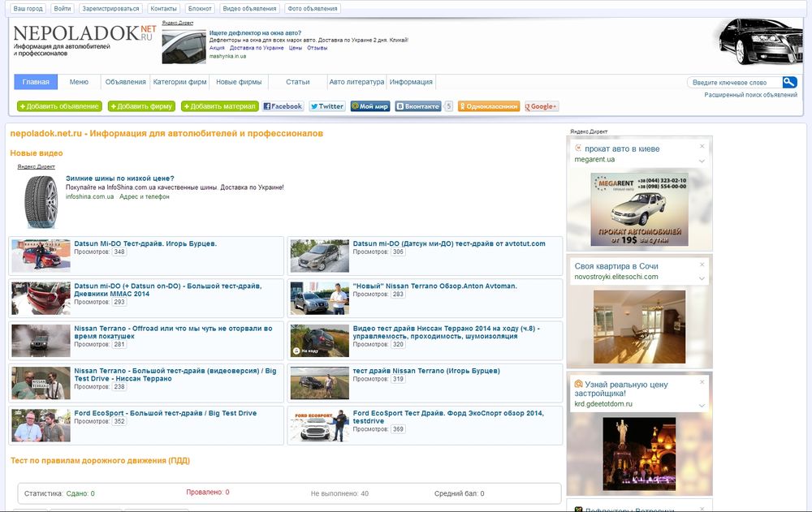Image resolution: width=812 pixels, height=512 pixels.
Task: Click the Sochi apartment ad photo
Action: [640, 327]
